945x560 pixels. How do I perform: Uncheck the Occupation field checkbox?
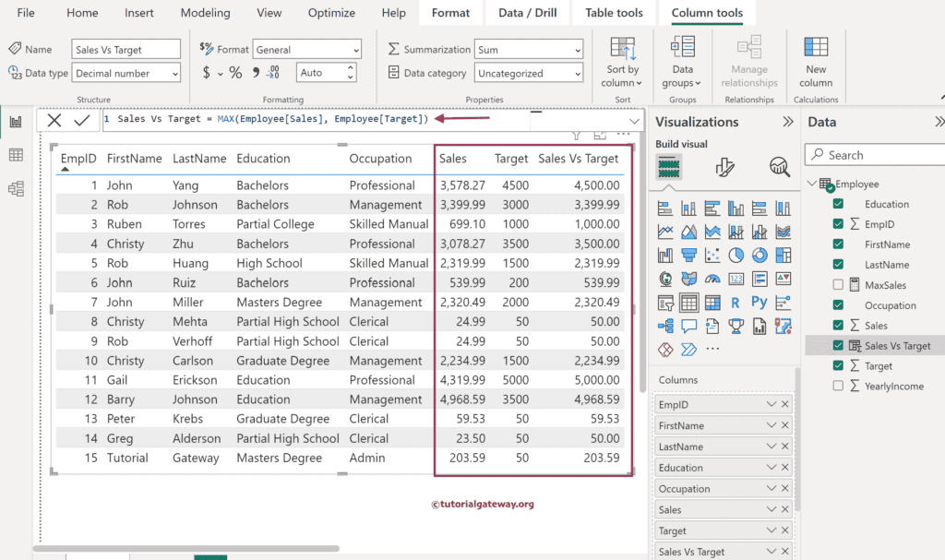[838, 305]
